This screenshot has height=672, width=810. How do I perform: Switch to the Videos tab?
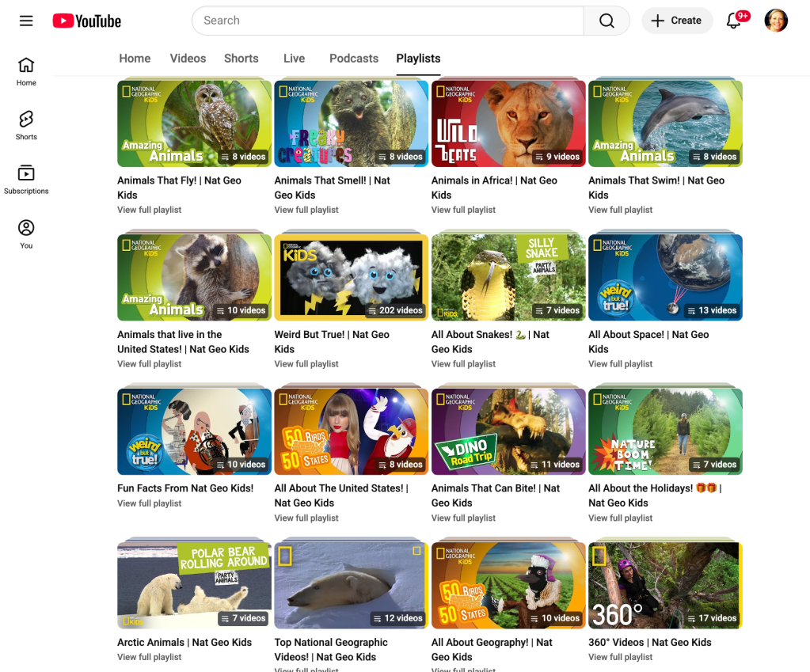tap(188, 59)
